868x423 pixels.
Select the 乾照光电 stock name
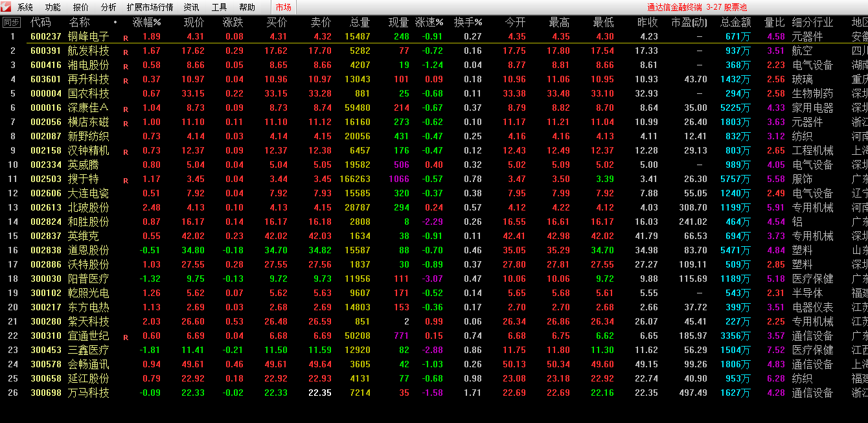pos(89,293)
